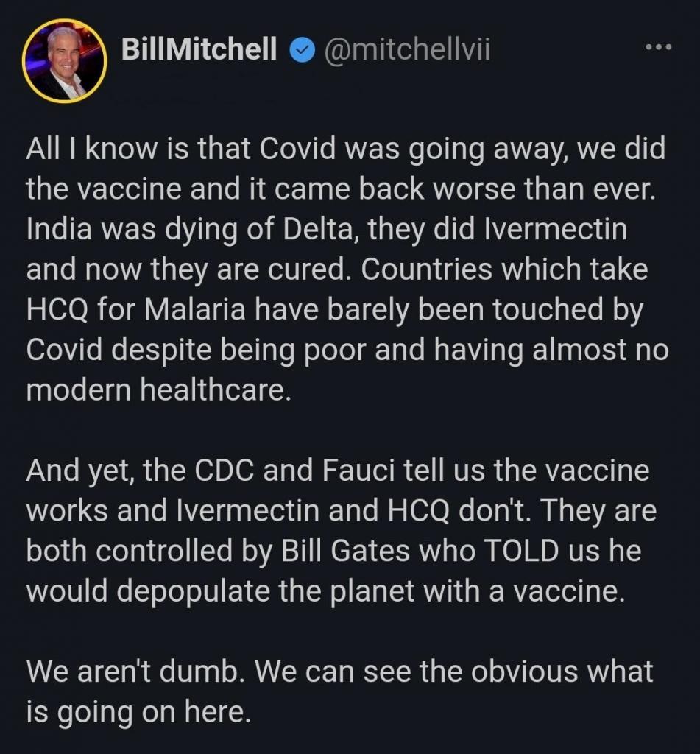Screen dimensions: 700x754
Task: Click the line 'both controlled by Bill Gates'
Action: coord(333,551)
